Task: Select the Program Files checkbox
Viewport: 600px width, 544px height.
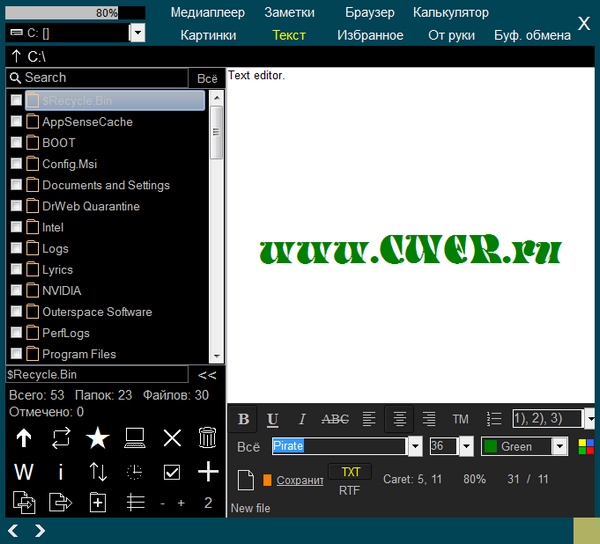Action: (x=16, y=354)
